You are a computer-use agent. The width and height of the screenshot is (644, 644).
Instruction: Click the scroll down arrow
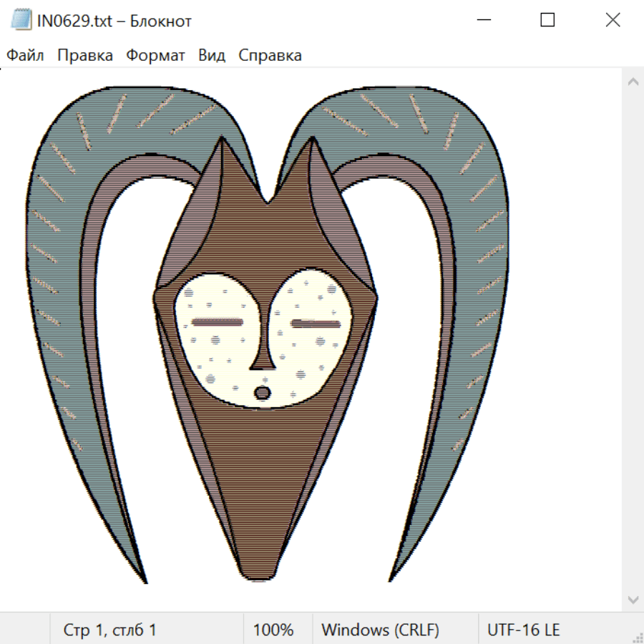633,598
